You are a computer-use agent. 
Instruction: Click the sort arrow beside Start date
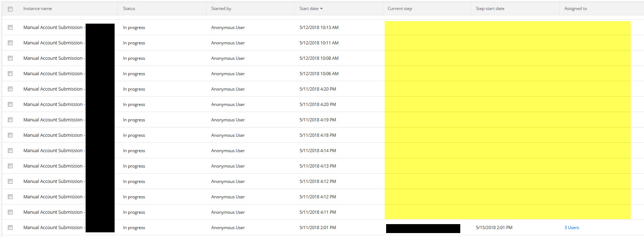[321, 9]
